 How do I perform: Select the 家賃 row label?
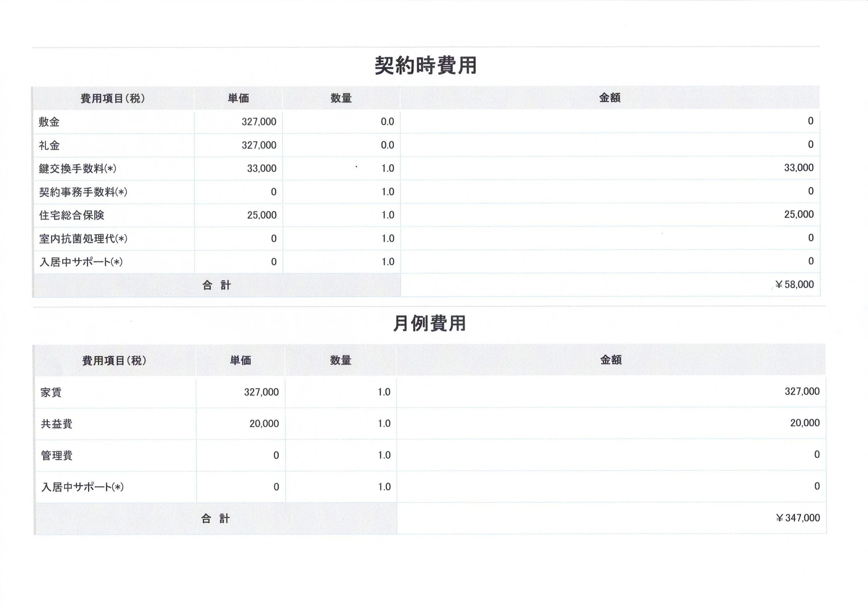pyautogui.click(x=51, y=392)
